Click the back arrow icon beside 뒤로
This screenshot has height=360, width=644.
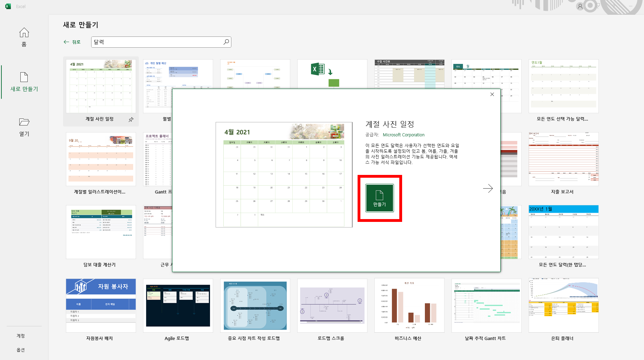(66, 42)
